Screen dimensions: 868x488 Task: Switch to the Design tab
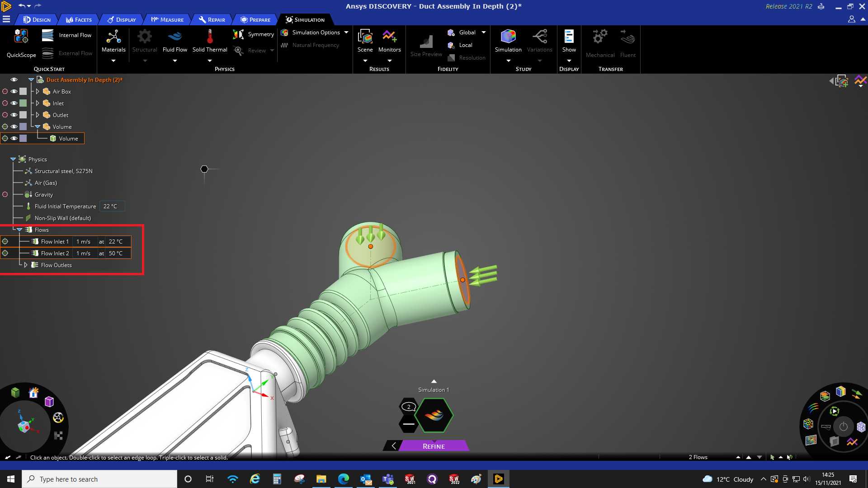coord(37,19)
